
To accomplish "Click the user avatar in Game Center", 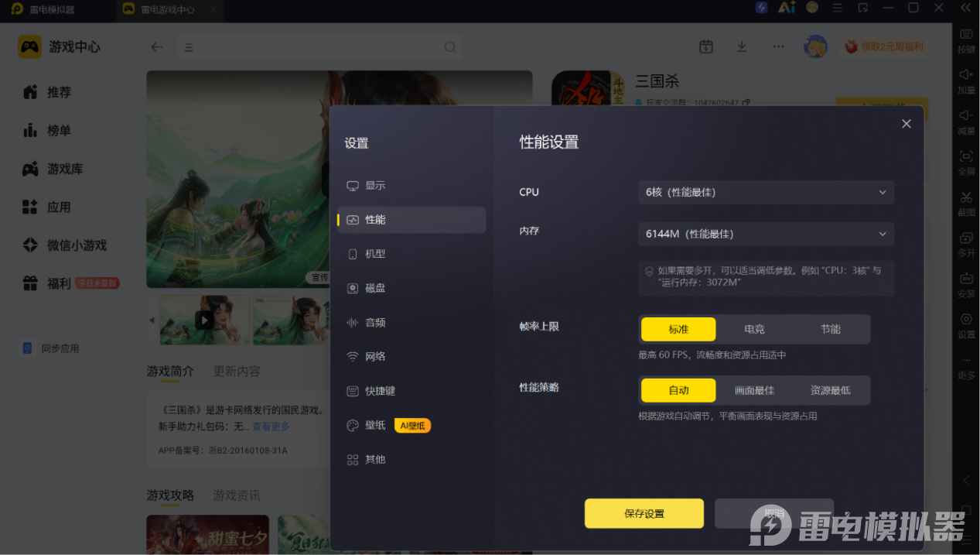I will coord(815,46).
